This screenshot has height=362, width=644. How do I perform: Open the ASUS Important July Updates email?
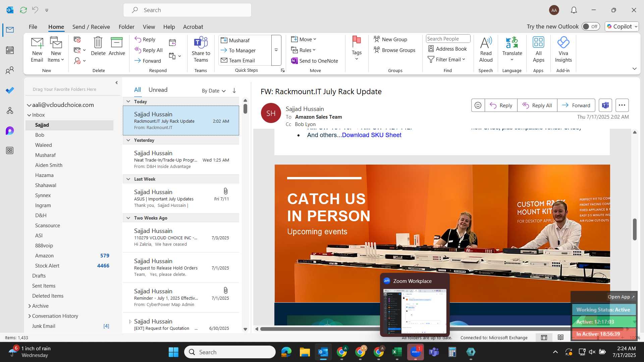[x=181, y=198]
